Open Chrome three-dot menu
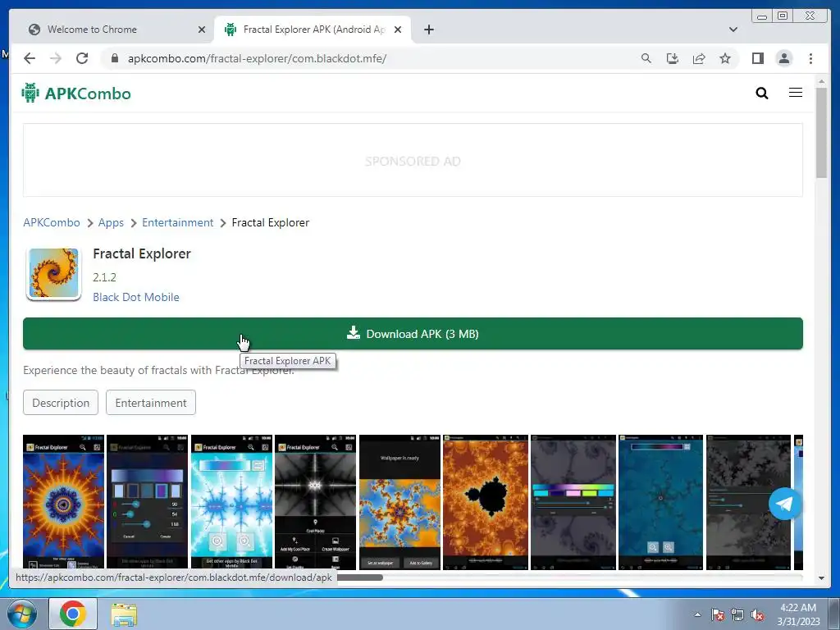The height and width of the screenshot is (630, 840). [x=810, y=58]
